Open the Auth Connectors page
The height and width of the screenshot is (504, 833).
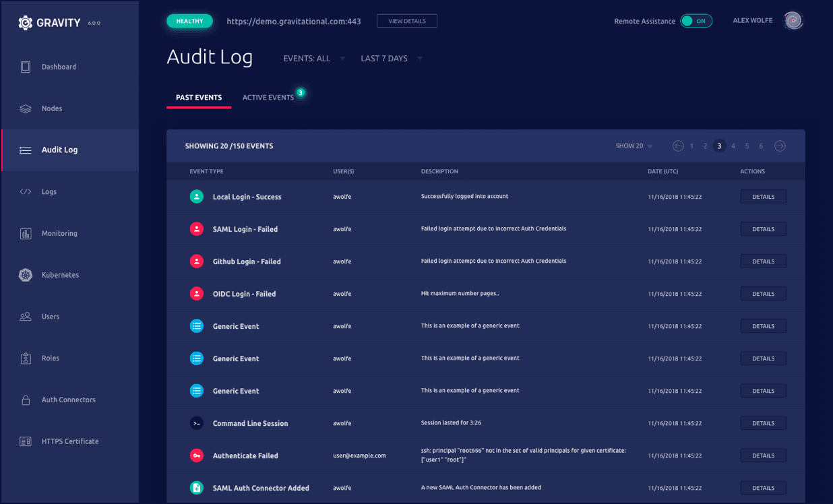(x=67, y=400)
